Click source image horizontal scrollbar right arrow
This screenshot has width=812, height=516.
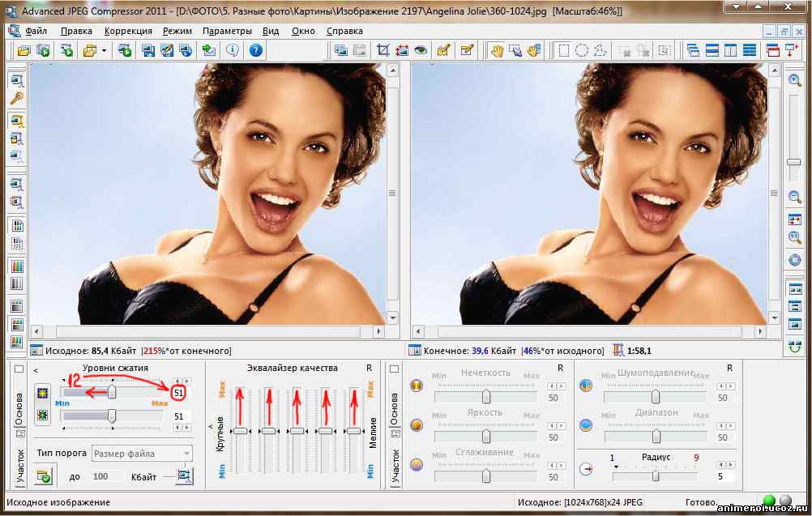pyautogui.click(x=378, y=330)
